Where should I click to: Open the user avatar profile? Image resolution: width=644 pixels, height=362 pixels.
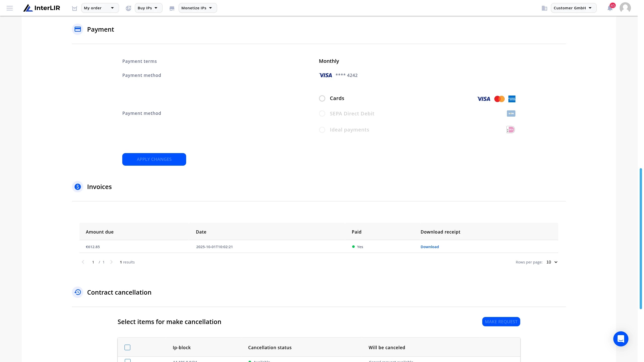[625, 8]
